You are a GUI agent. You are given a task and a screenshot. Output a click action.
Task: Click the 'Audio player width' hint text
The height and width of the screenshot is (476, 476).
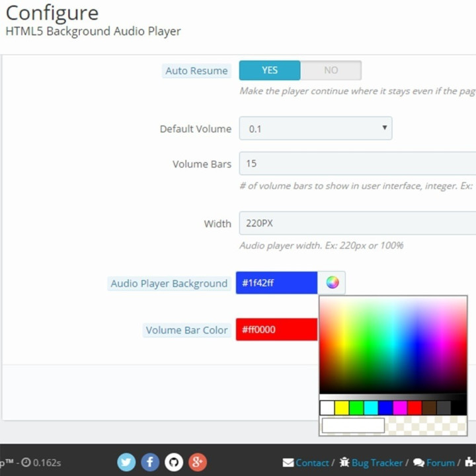point(321,245)
